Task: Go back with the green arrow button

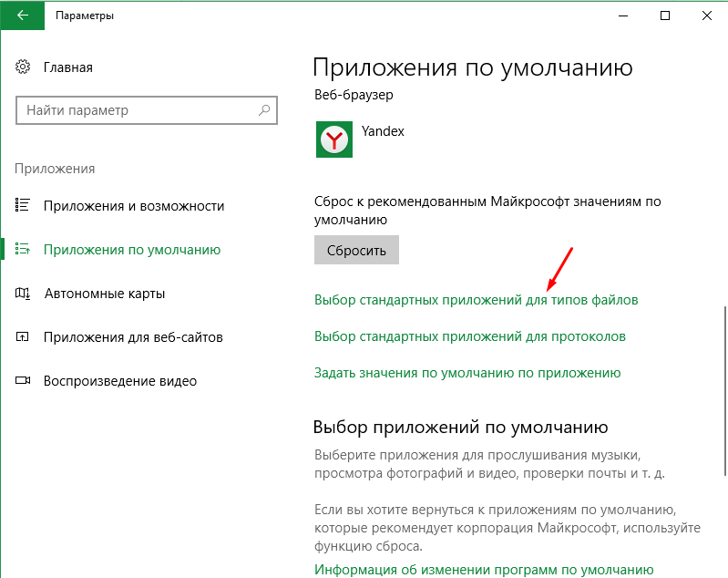Action: coord(22,15)
